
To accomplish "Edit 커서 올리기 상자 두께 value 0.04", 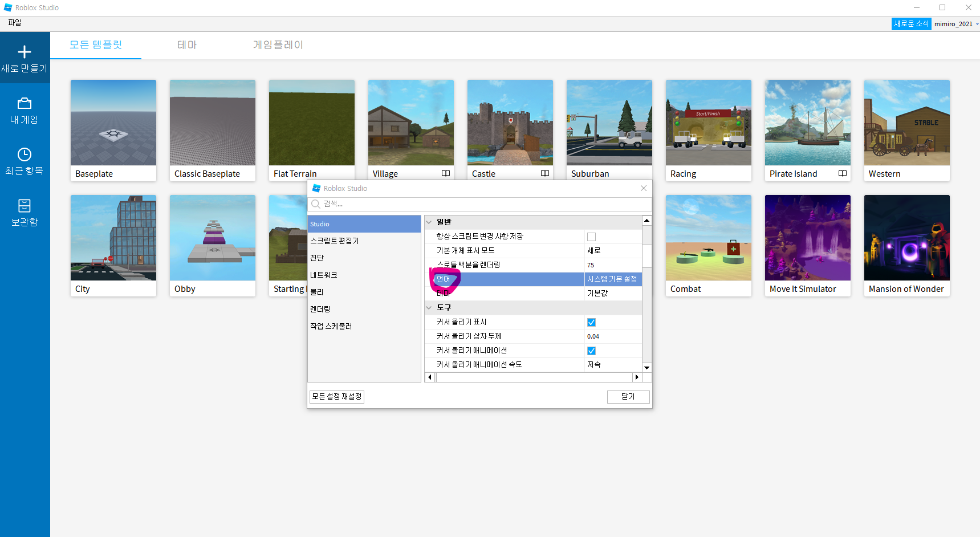I will 613,336.
